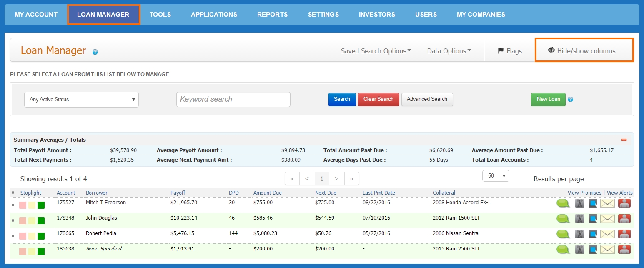Click the grey dot on John Douglas's row
The height and width of the screenshot is (268, 644).
(x=13, y=220)
